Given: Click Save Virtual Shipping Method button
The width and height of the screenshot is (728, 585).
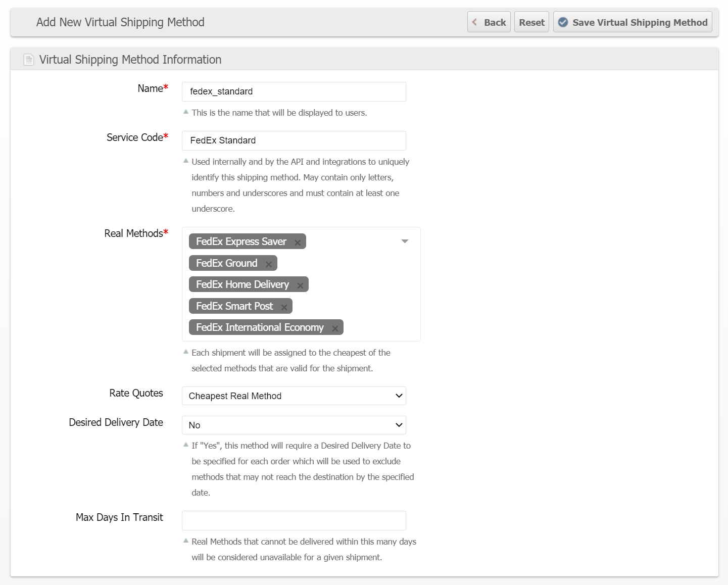Looking at the screenshot, I should [x=633, y=22].
